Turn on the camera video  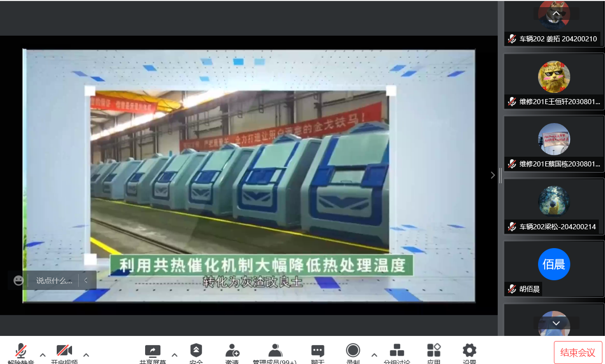tap(64, 351)
